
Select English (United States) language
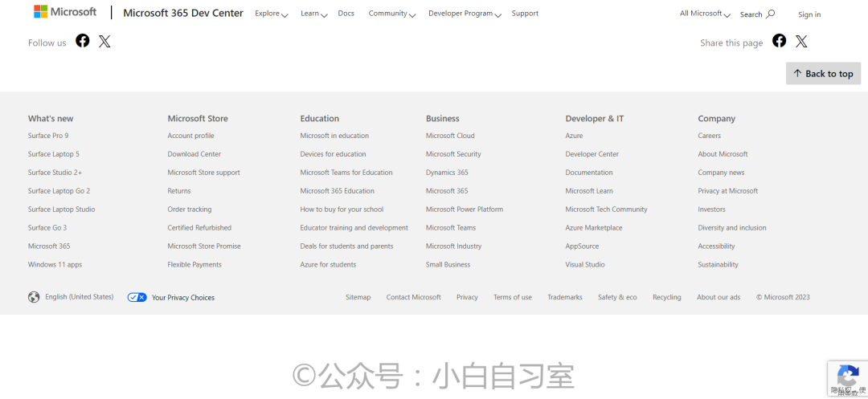coord(79,297)
